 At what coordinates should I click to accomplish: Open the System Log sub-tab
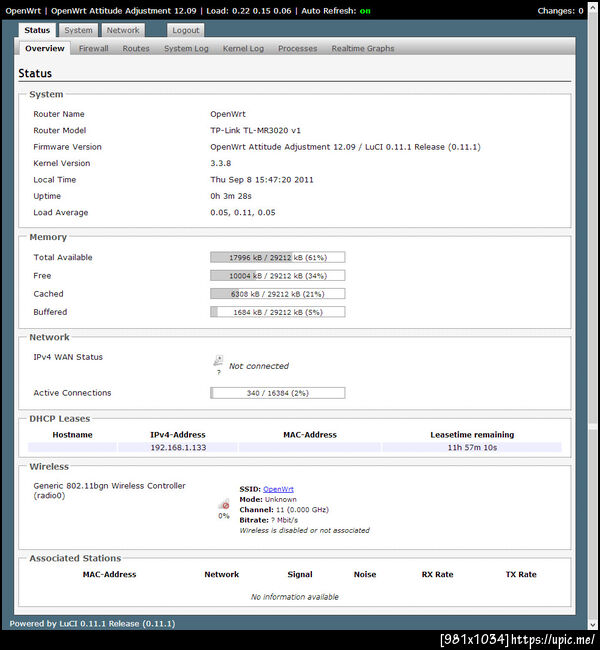click(186, 49)
